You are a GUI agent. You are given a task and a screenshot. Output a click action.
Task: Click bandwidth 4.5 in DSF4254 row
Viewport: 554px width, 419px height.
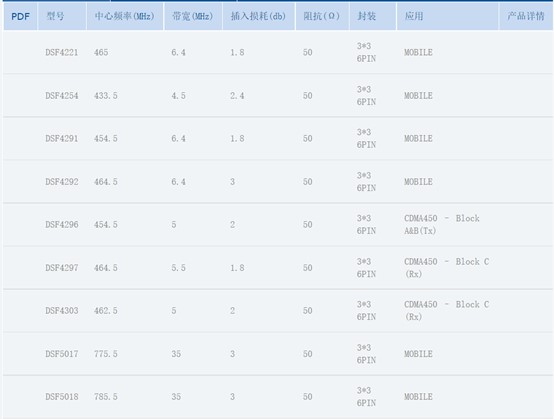point(178,95)
